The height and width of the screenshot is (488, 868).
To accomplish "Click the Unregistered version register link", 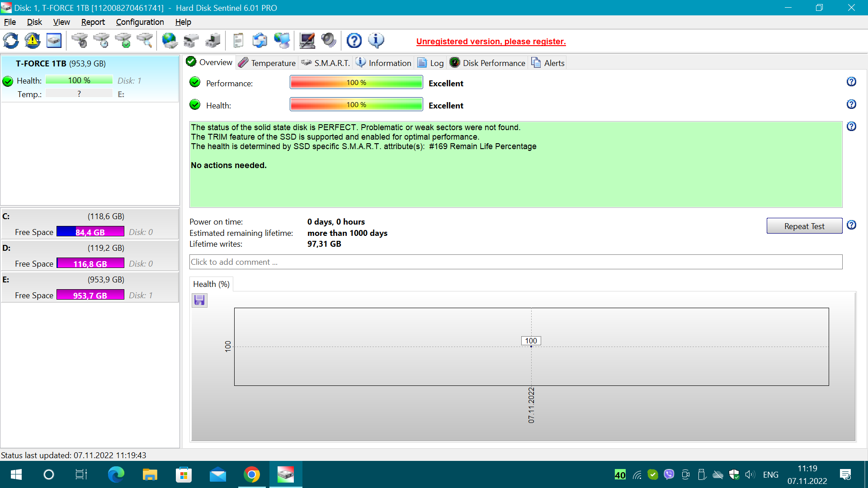I will (491, 42).
